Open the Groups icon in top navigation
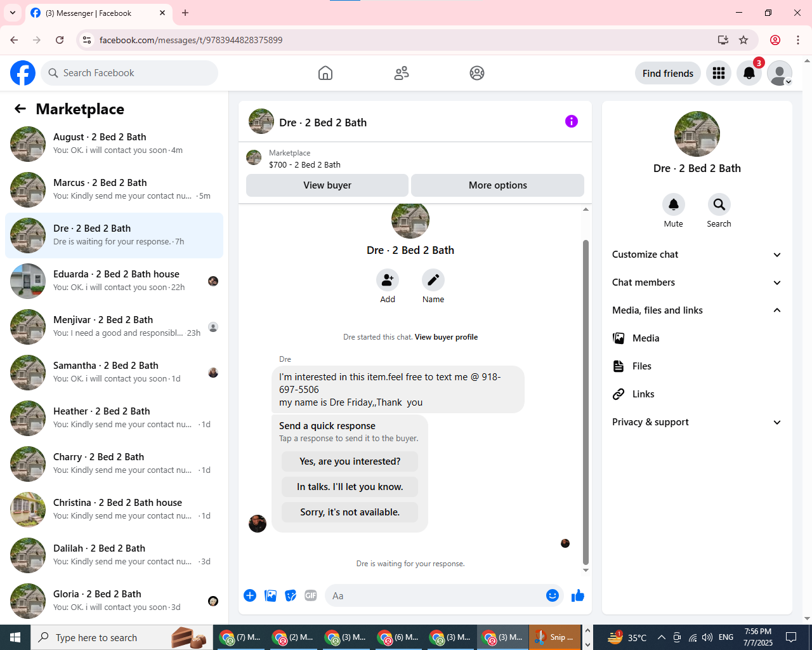The height and width of the screenshot is (650, 812). pyautogui.click(x=477, y=73)
